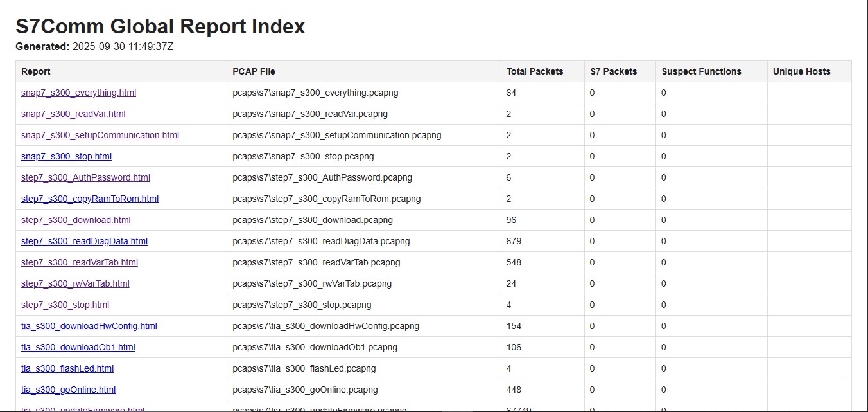Open tia_s300_downloadHwConfig.html report
This screenshot has height=412, width=868.
(x=89, y=326)
